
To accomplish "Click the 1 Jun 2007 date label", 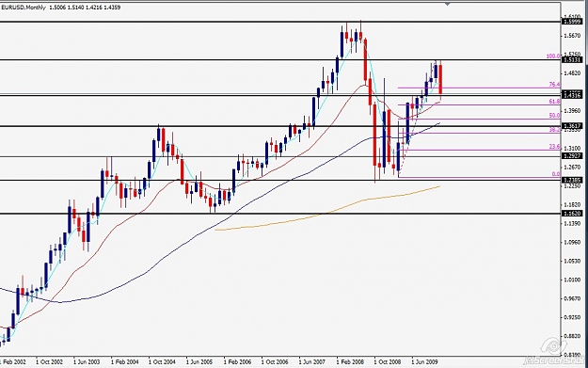I will (312, 362).
